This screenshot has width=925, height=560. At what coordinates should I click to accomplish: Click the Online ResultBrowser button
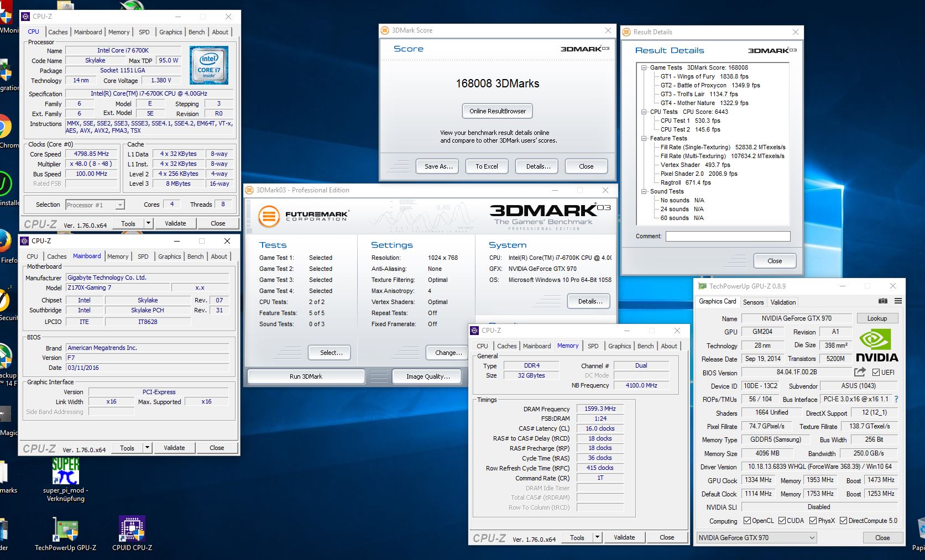coord(498,111)
